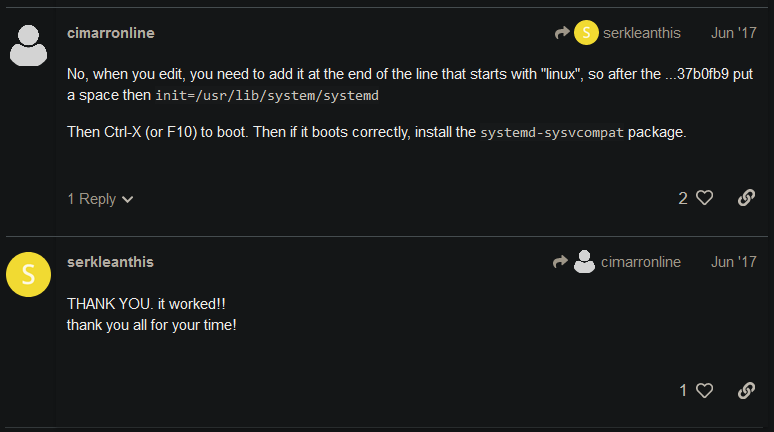Like serkleanthis's thank-you post heart icon

click(x=704, y=390)
